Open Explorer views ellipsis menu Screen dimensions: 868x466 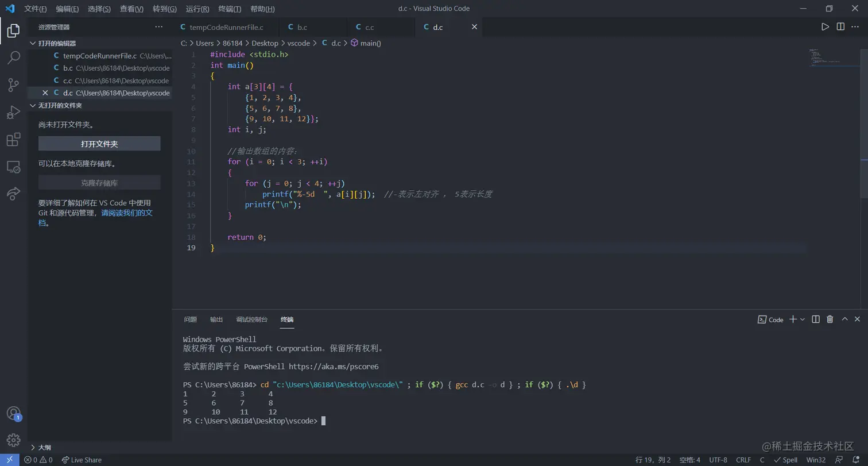(159, 27)
